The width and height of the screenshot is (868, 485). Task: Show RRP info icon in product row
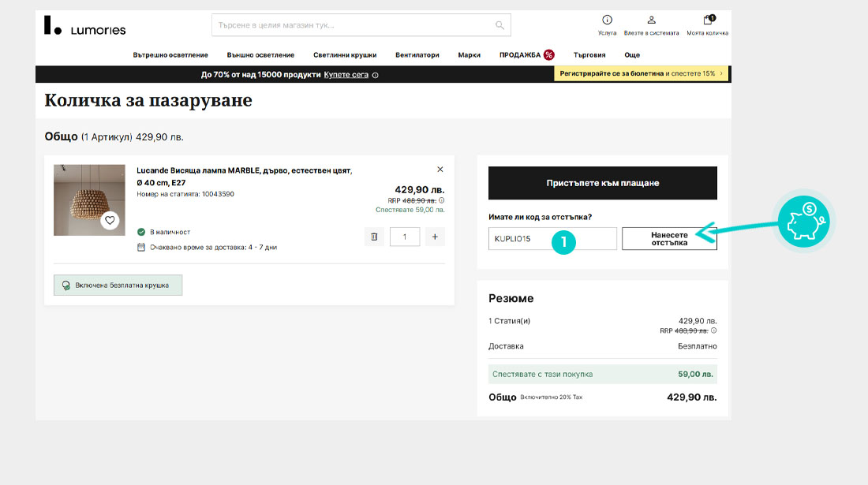click(x=442, y=200)
